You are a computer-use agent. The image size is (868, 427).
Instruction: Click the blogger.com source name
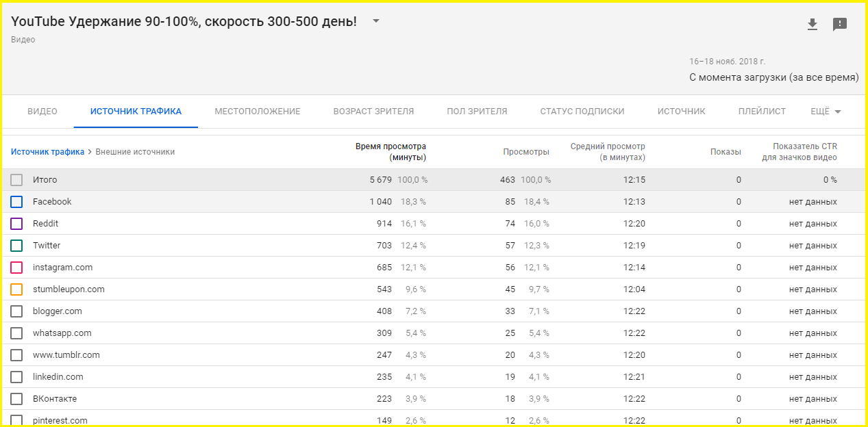pos(58,311)
